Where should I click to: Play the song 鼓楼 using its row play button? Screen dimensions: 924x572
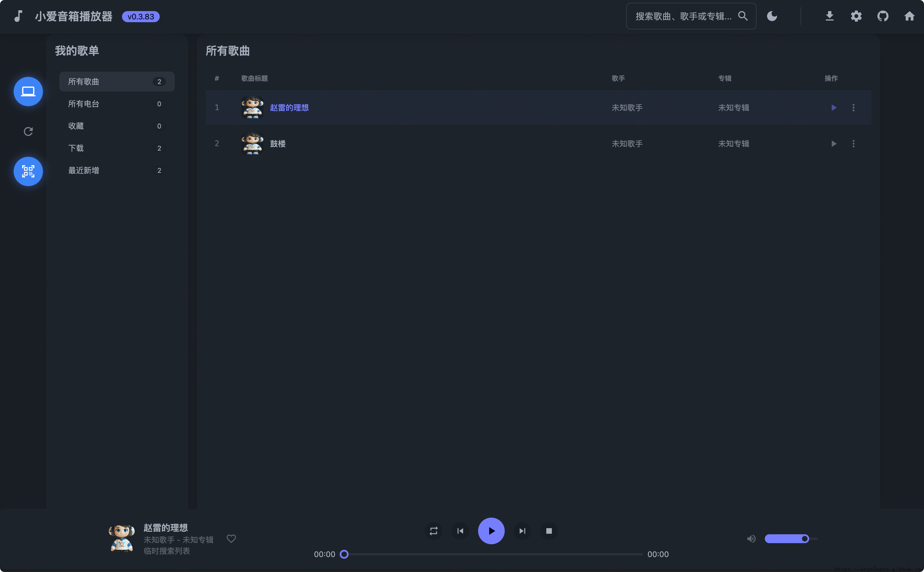tap(833, 143)
